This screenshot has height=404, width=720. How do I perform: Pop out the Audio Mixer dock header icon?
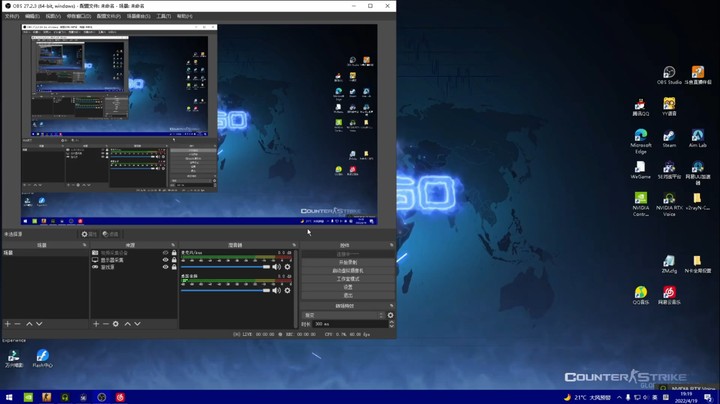(x=294, y=245)
